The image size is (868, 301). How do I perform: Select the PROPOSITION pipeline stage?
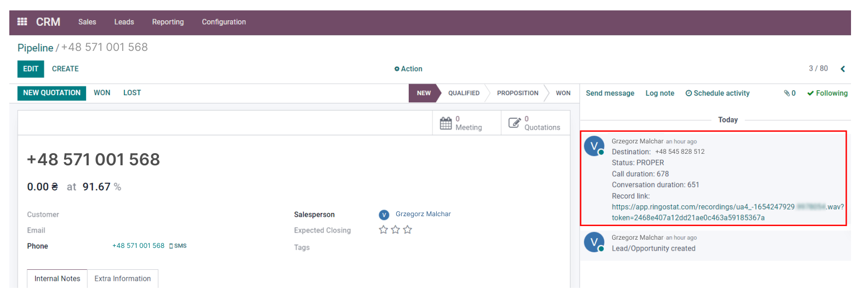[517, 93]
